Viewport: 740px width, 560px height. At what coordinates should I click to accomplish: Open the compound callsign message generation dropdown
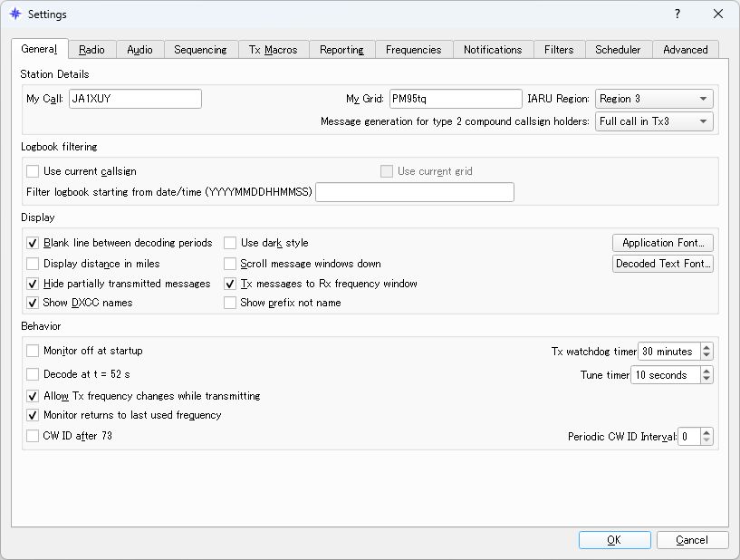tap(653, 121)
